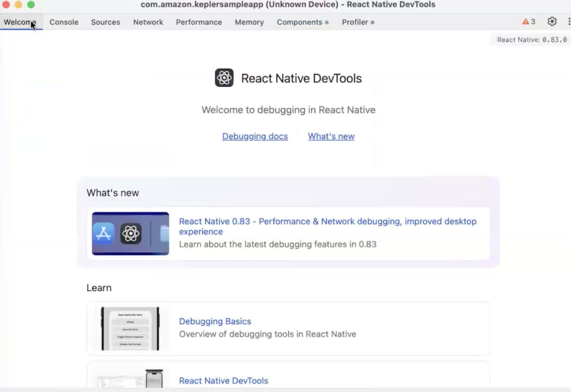Open the What's new link

[331, 136]
